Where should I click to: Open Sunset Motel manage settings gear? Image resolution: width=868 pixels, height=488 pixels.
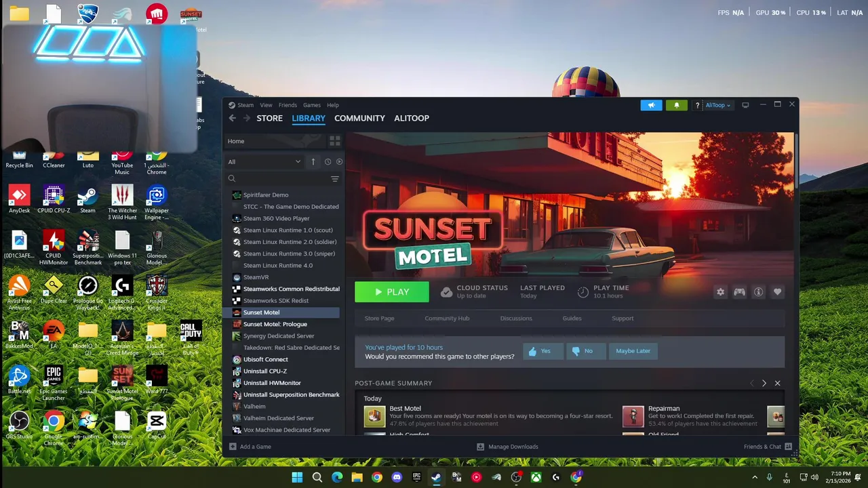point(720,292)
